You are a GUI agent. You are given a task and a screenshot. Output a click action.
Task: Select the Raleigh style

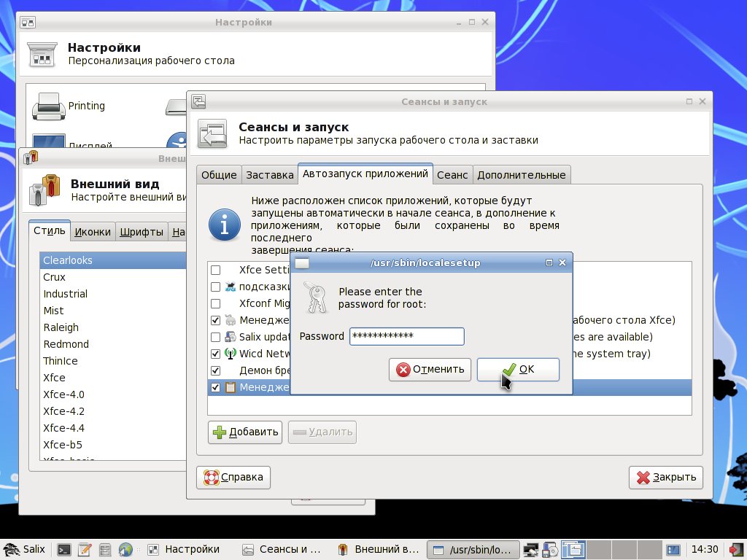[x=113, y=327]
